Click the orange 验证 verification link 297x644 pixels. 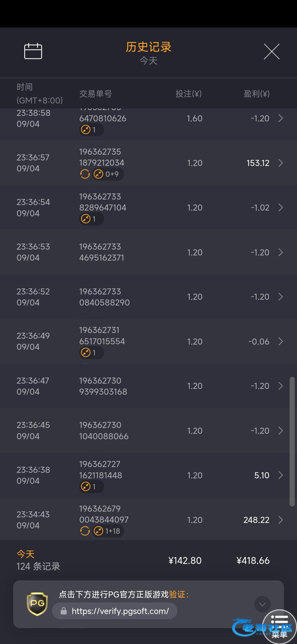[x=177, y=594]
